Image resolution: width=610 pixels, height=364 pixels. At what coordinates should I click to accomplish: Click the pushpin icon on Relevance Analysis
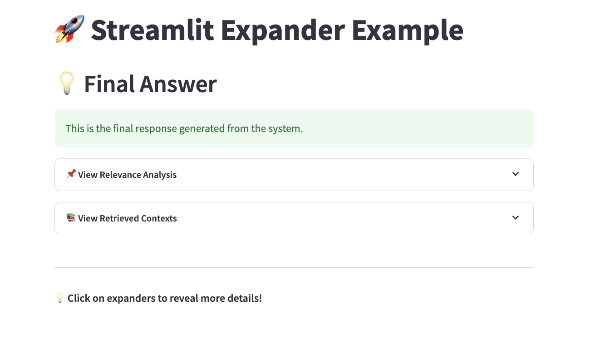point(71,174)
